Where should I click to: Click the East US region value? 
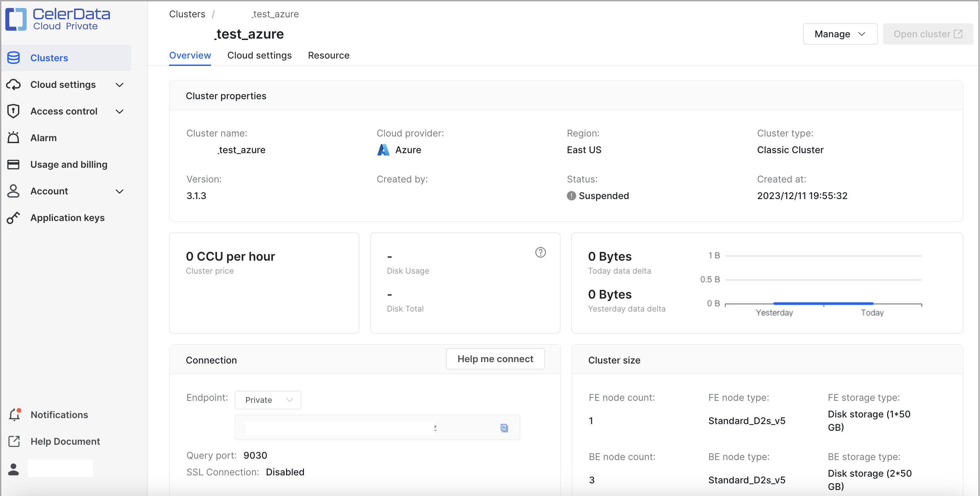[584, 150]
